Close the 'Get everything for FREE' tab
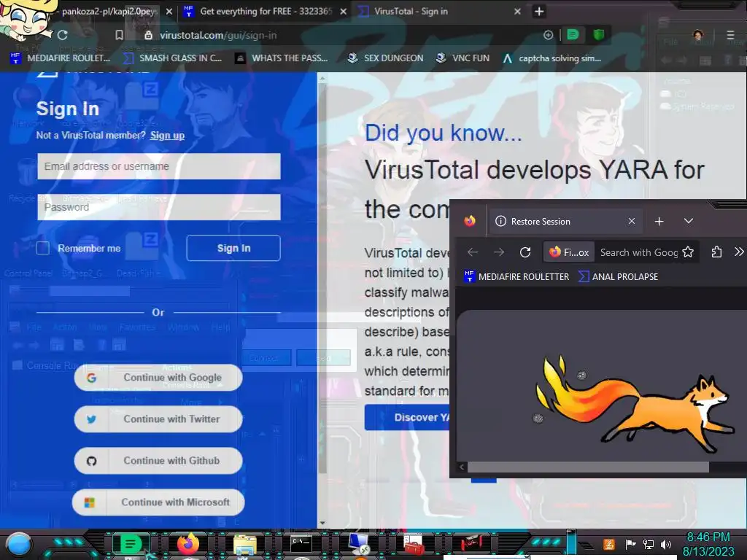The height and width of the screenshot is (560, 747). point(343,12)
